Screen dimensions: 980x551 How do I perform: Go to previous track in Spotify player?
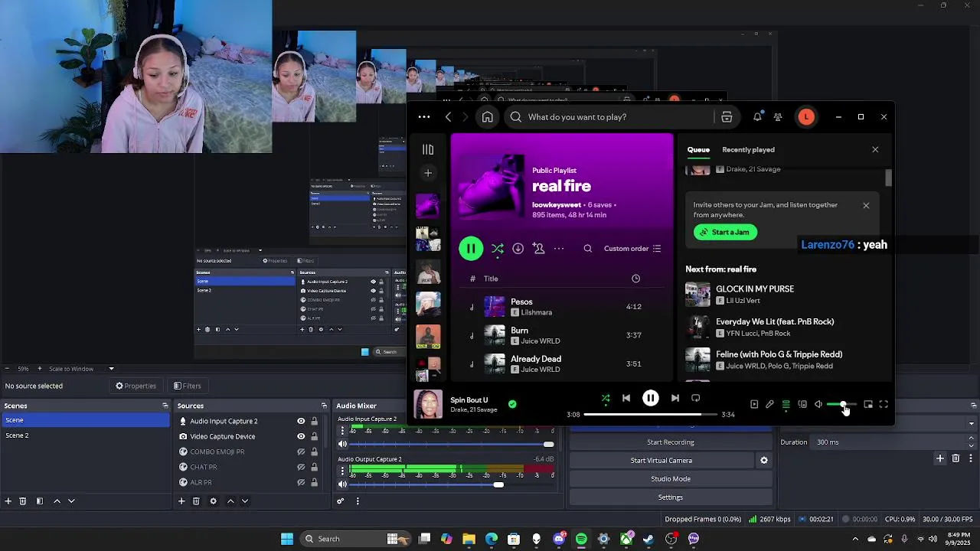point(626,398)
